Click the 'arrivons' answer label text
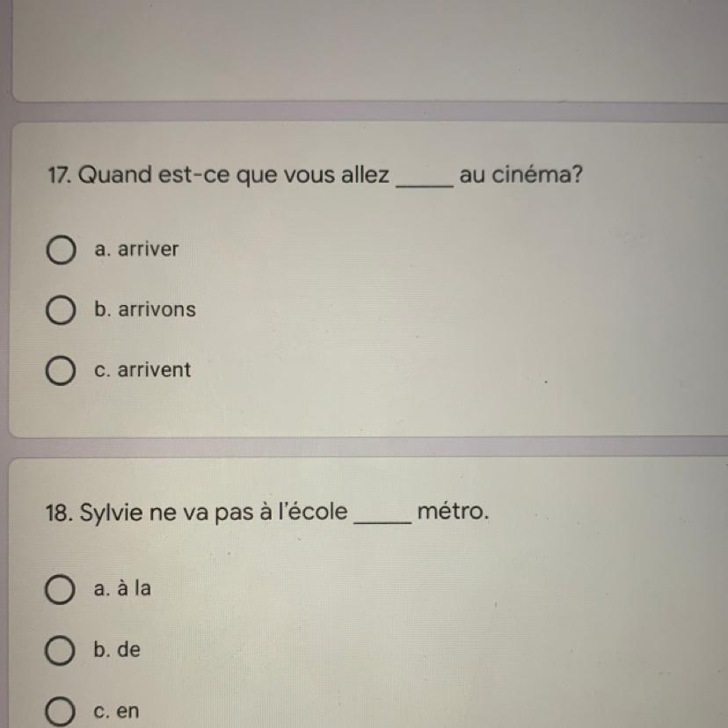 coord(157,309)
